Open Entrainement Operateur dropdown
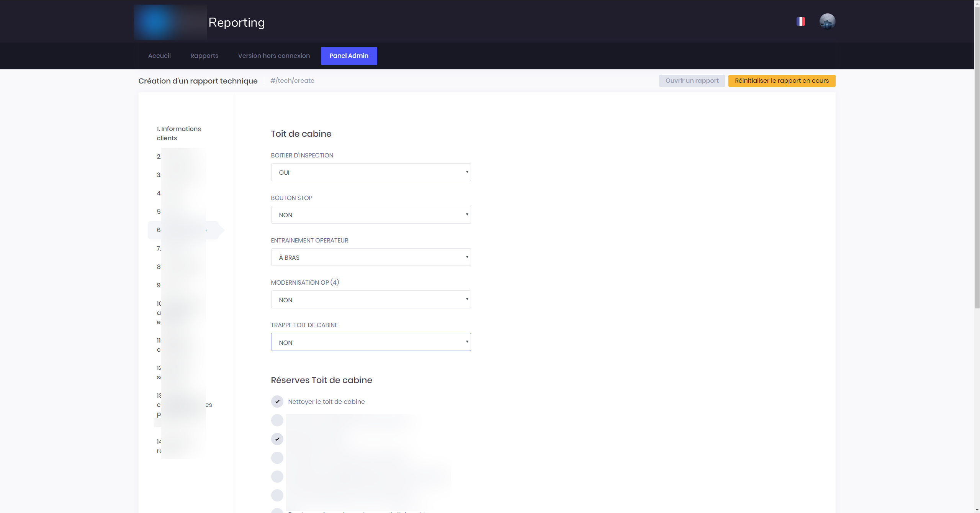This screenshot has height=513, width=980. [371, 257]
